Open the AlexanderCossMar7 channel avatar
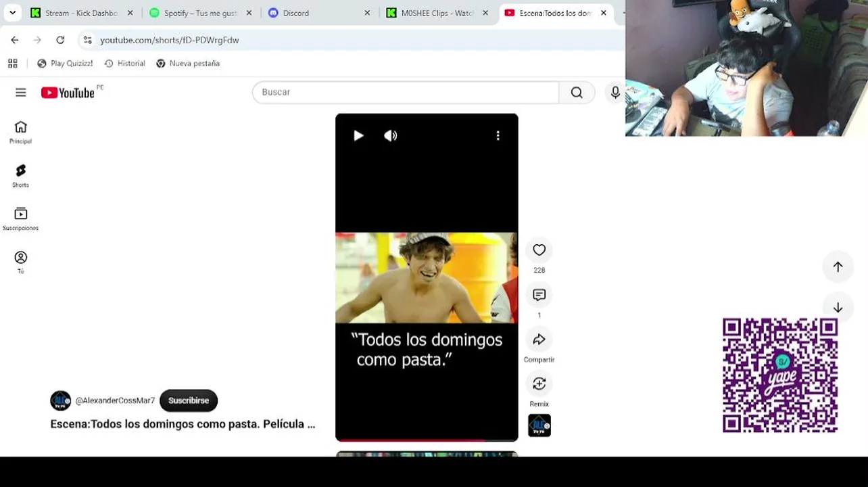The image size is (868, 487). [x=61, y=400]
